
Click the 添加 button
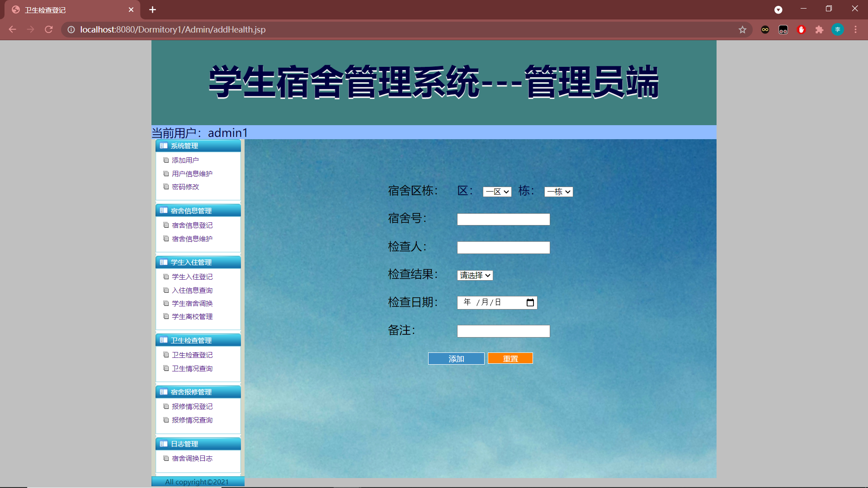[x=456, y=358]
